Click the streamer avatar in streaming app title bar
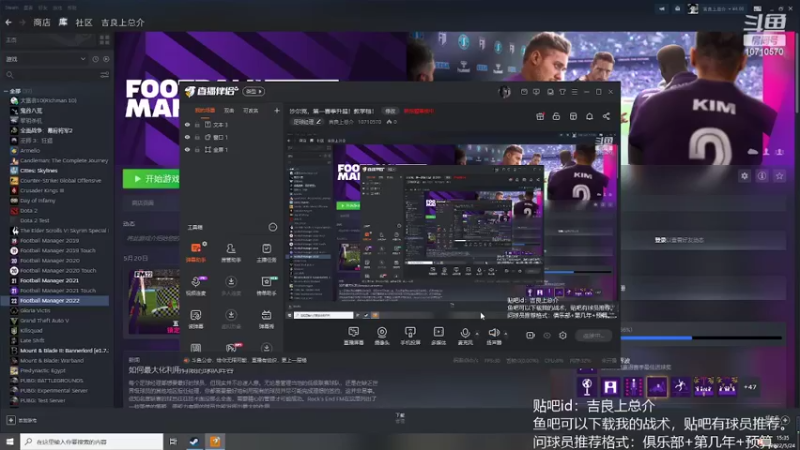800x450 pixels. point(504,92)
